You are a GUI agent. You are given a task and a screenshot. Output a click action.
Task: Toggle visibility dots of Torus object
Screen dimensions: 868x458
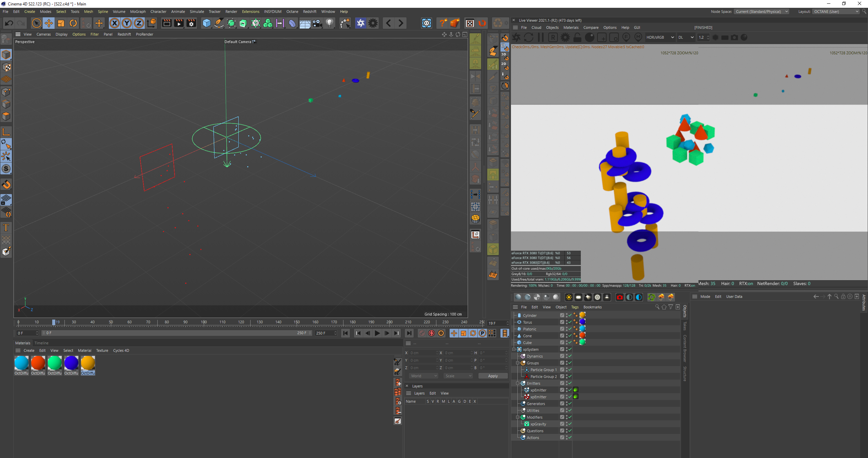(x=567, y=322)
